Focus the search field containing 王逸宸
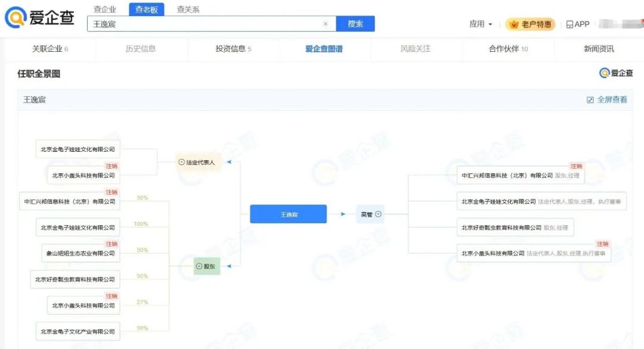 (x=212, y=24)
